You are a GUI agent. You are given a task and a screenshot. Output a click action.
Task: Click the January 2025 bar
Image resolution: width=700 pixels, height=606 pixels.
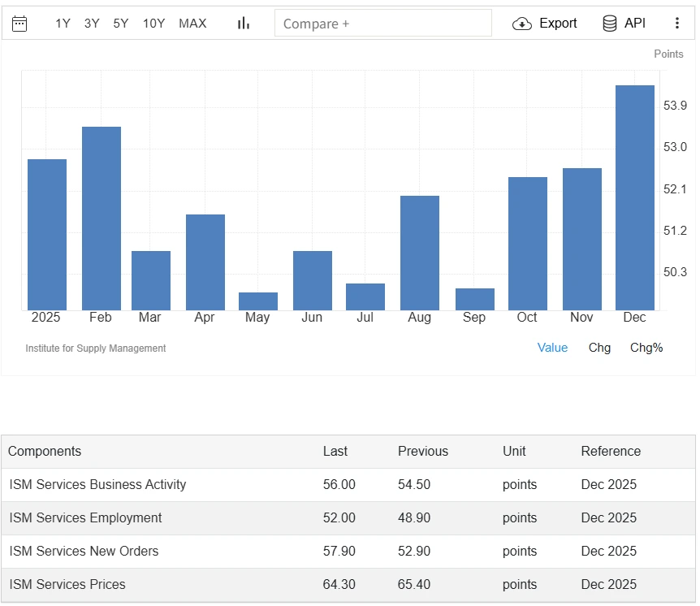tap(47, 235)
